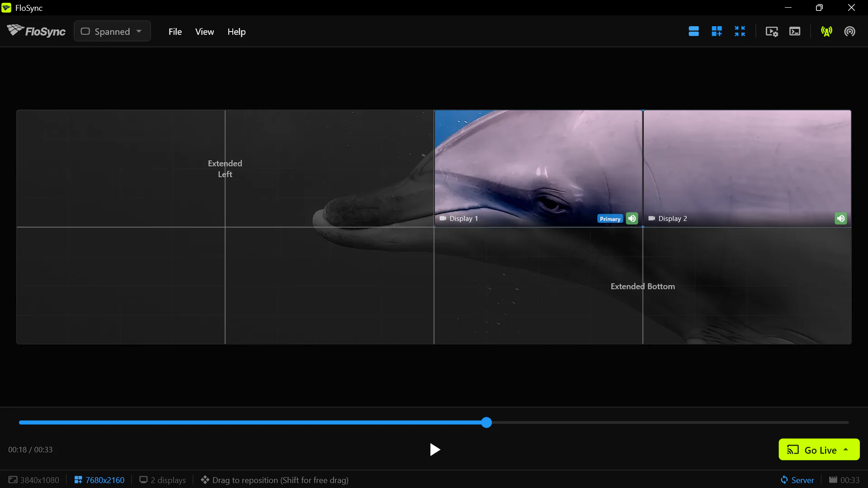Select the Display 1 preview tile
The width and height of the screenshot is (868, 488).
tap(538, 168)
